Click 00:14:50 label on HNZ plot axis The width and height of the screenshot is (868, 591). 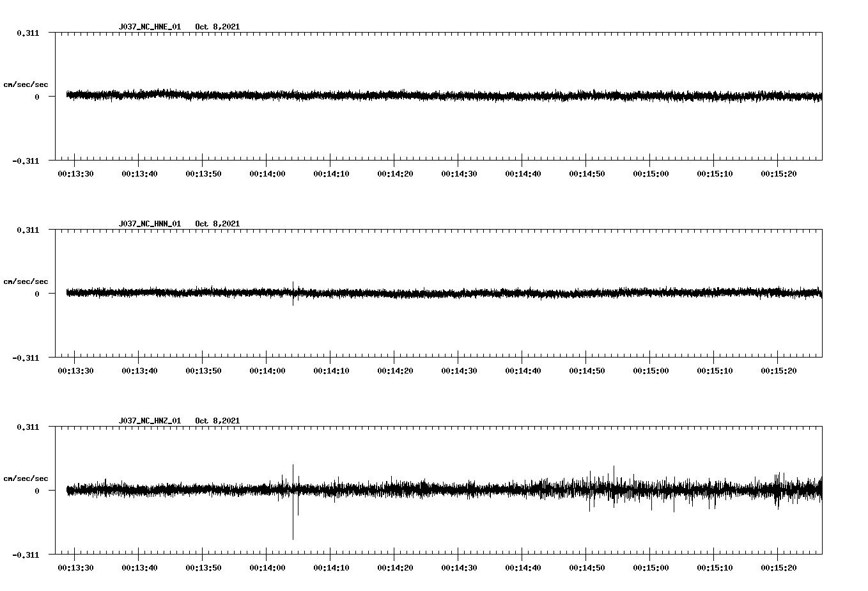(x=587, y=568)
